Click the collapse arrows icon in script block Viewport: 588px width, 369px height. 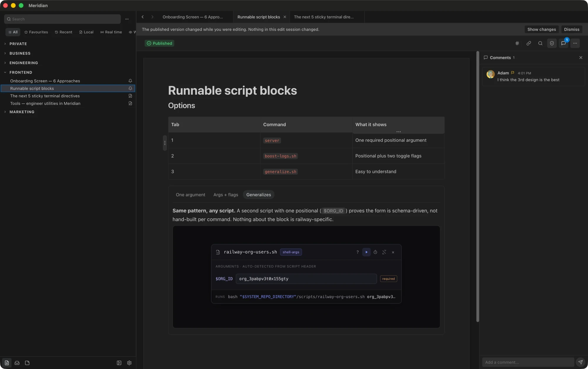pos(384,252)
